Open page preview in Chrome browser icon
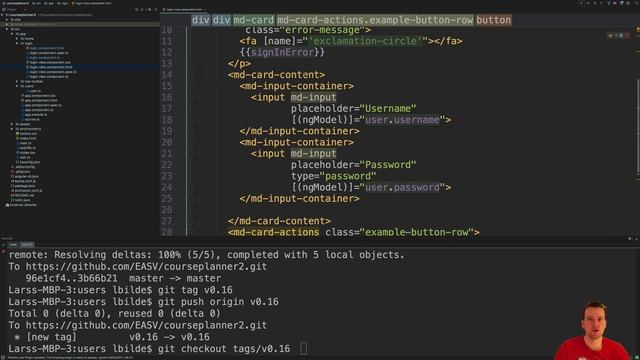 coord(611,36)
